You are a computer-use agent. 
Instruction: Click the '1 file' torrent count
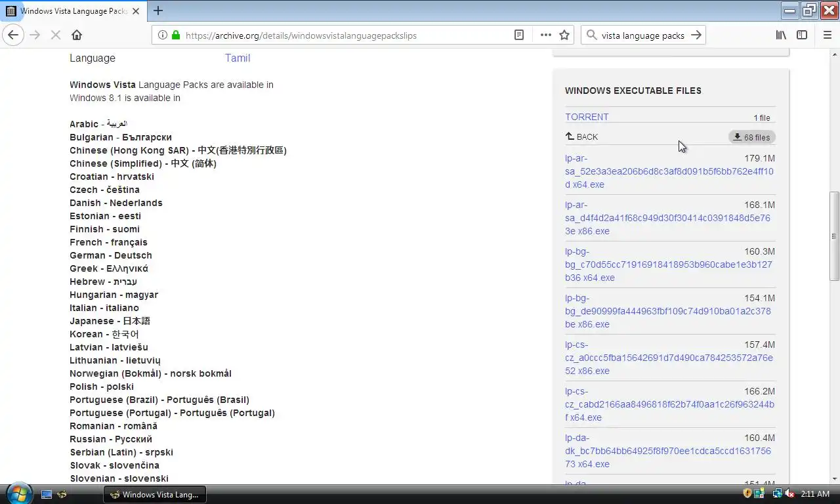(x=762, y=118)
